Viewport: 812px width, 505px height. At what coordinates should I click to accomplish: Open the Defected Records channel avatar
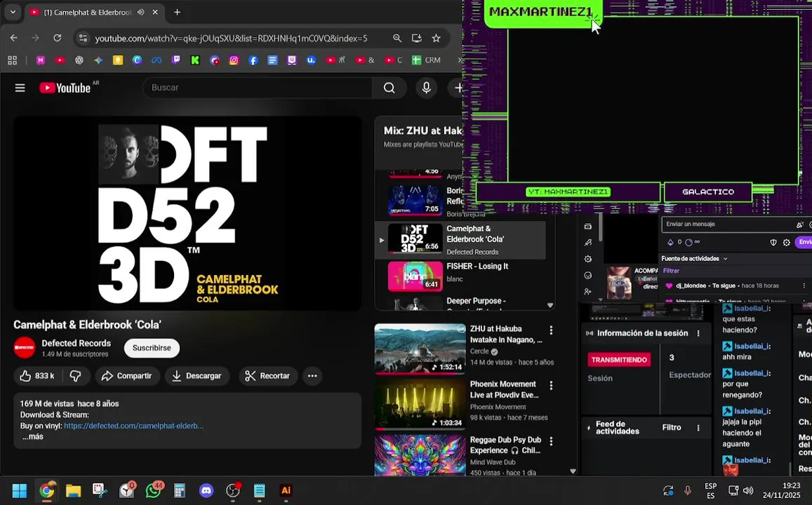point(25,348)
